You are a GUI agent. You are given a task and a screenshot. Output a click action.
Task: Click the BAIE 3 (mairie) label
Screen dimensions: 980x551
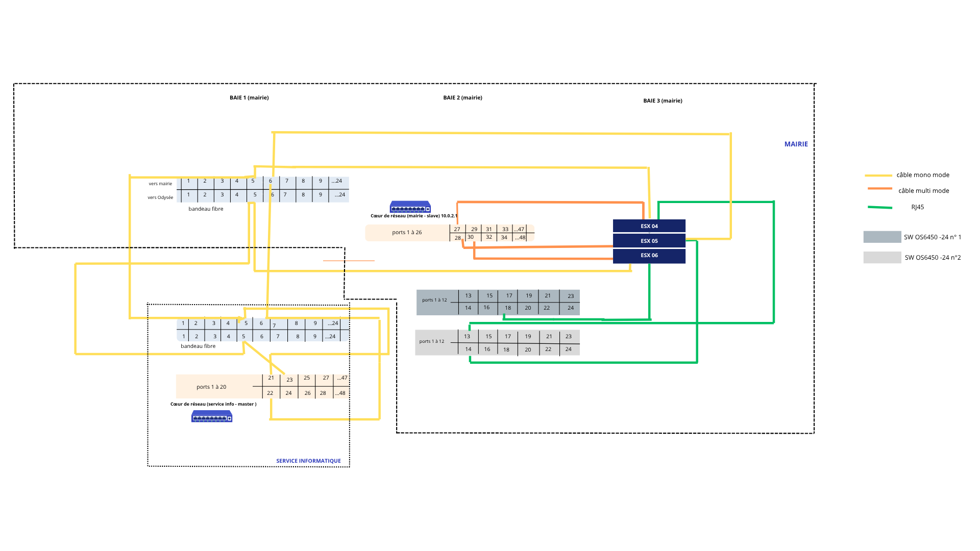coord(663,101)
